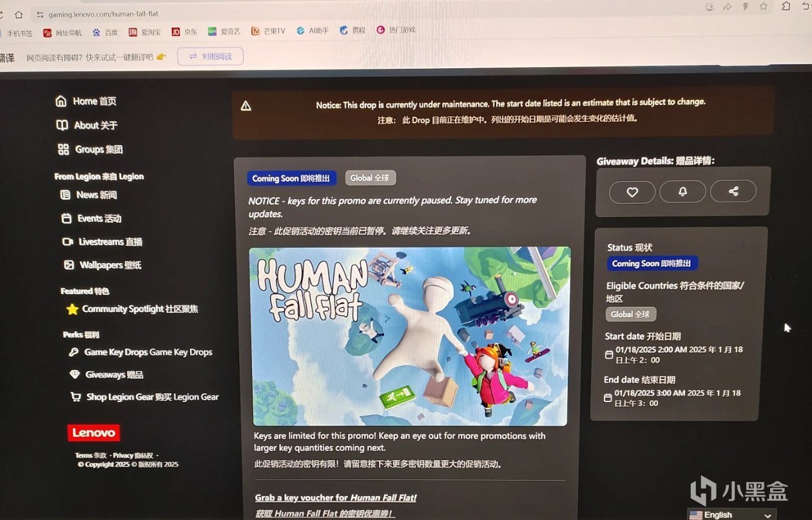
Task: Open the browser extensions puzzle icon
Action: point(786,6)
